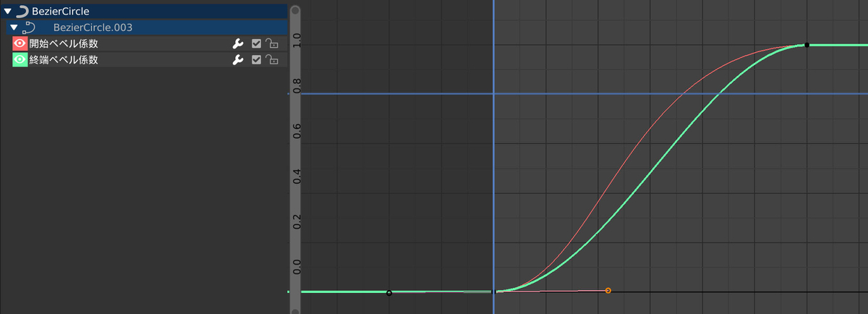Click the BezierCircle curve object icon
The height and width of the screenshot is (314, 868).
pos(22,12)
